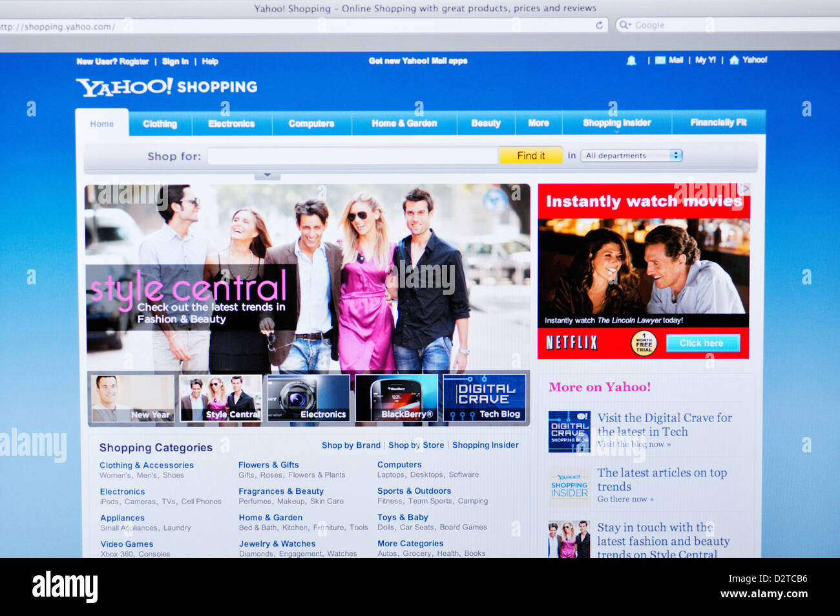
Task: Click the AdChoices icon on Netflix ad
Action: coord(745,189)
